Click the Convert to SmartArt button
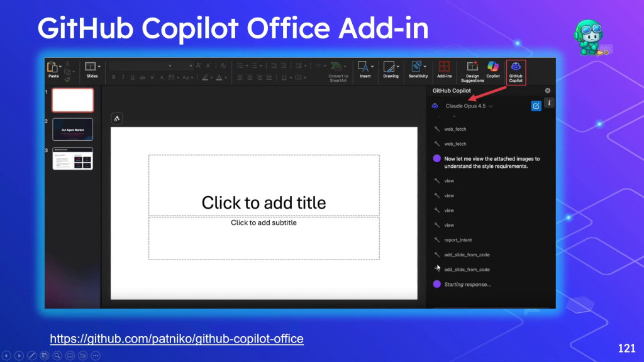The width and height of the screenshot is (644, 362). pyautogui.click(x=338, y=72)
